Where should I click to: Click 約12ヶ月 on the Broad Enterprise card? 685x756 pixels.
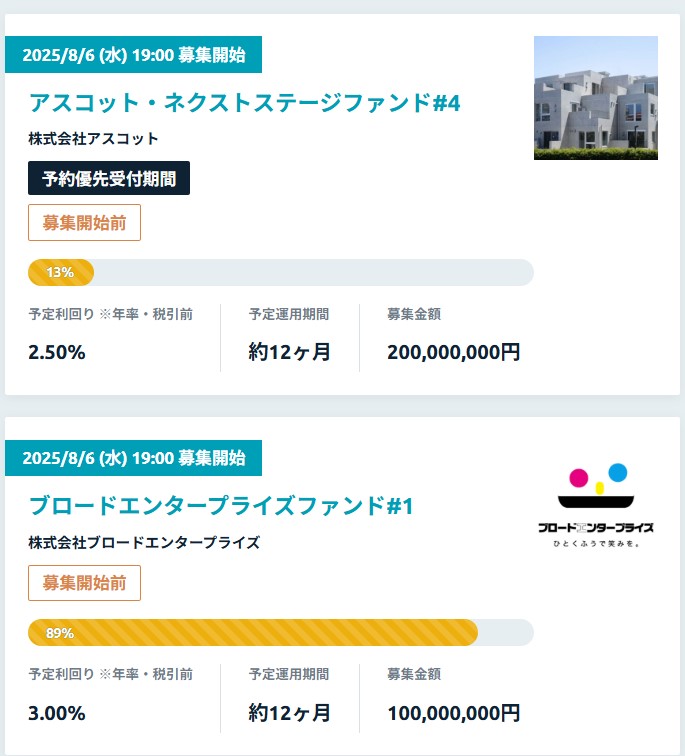[289, 713]
